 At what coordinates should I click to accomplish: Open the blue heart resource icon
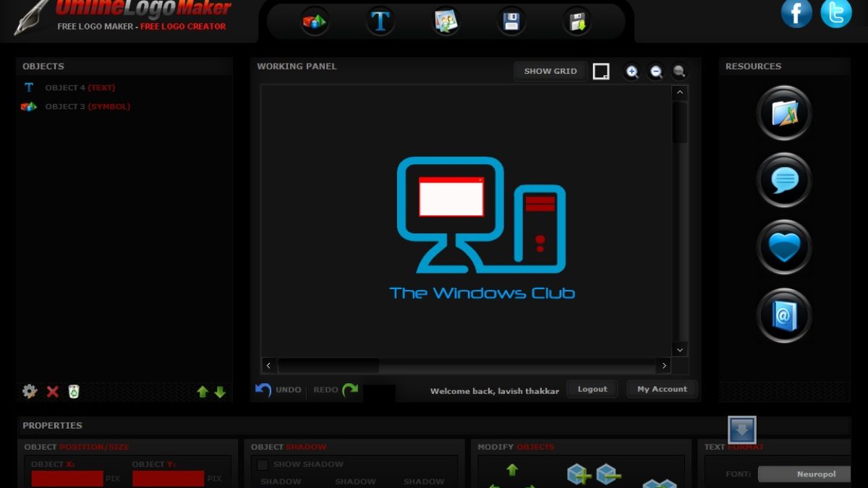point(784,247)
